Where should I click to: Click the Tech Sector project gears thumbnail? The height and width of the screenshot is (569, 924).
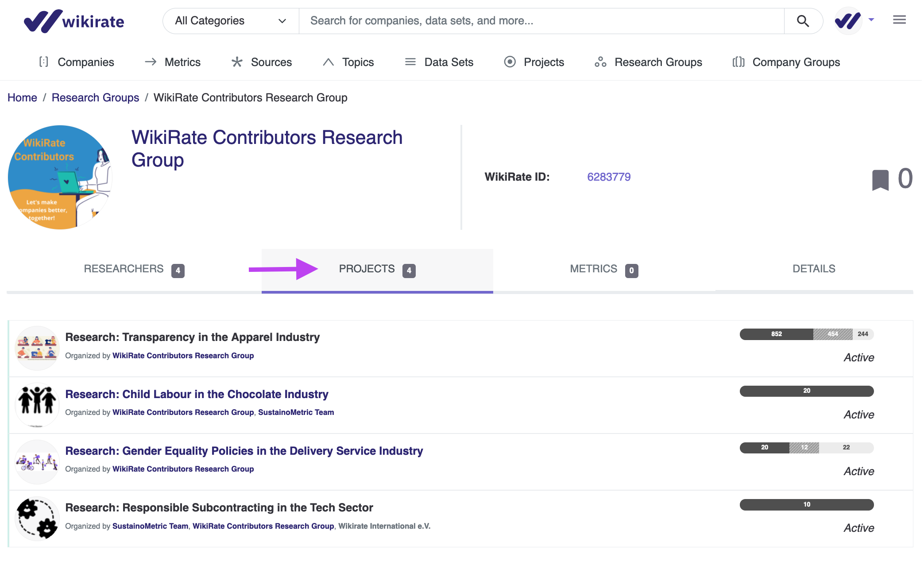[37, 519]
